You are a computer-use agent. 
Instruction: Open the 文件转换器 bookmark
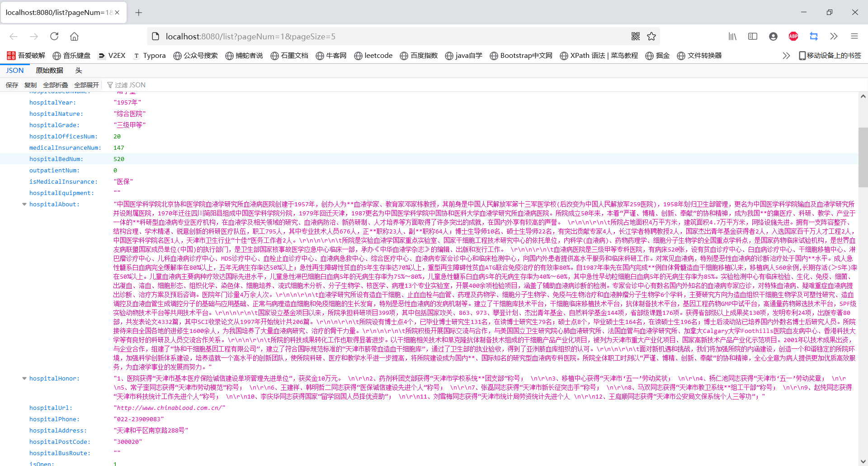[699, 55]
